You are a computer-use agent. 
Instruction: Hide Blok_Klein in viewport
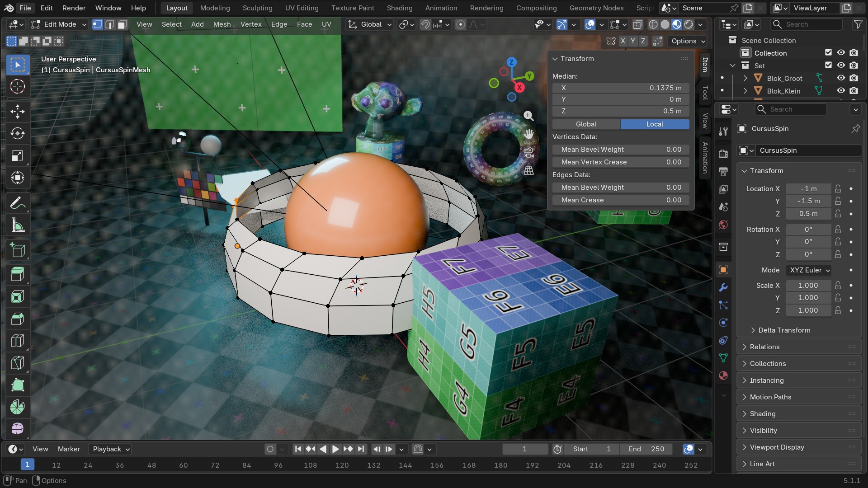tap(841, 91)
